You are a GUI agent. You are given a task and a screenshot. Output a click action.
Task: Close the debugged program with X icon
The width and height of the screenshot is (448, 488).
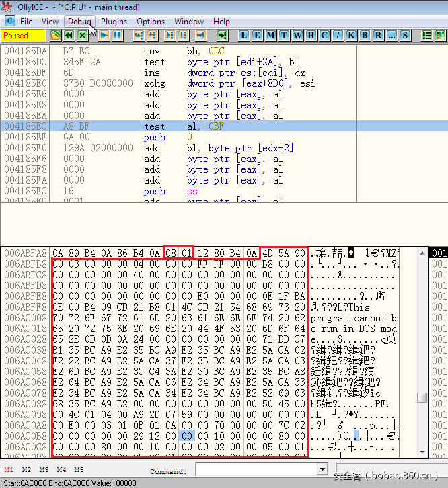82,35
